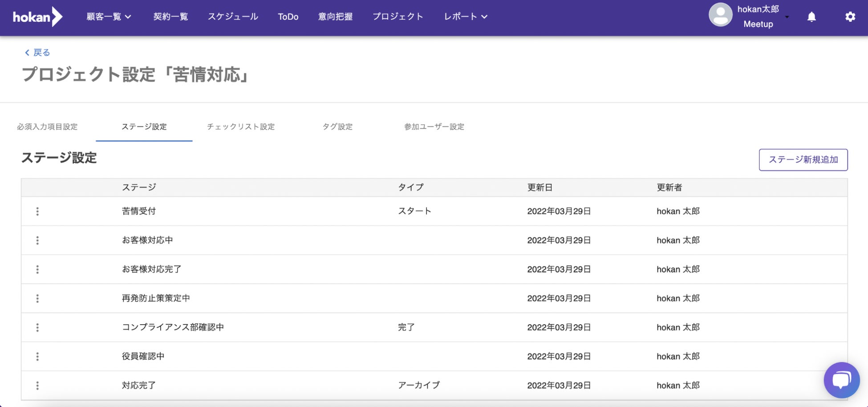
Task: Open the settings gear icon
Action: point(850,17)
